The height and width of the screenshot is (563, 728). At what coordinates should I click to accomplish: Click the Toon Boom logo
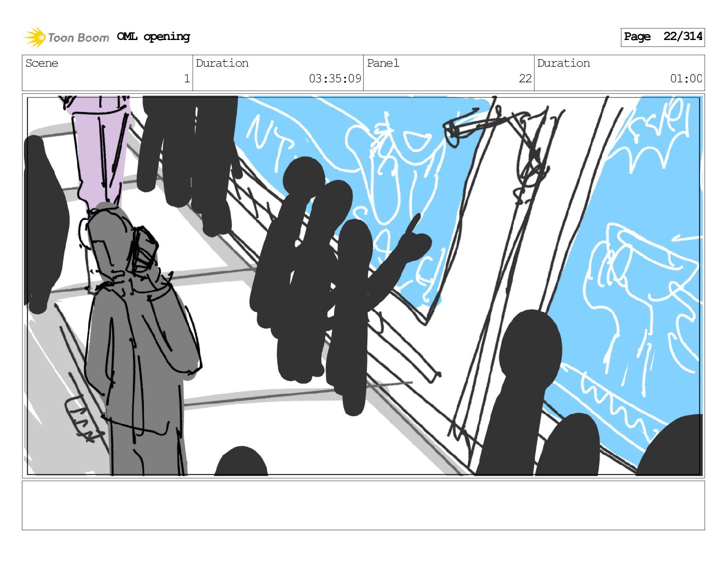coord(67,37)
